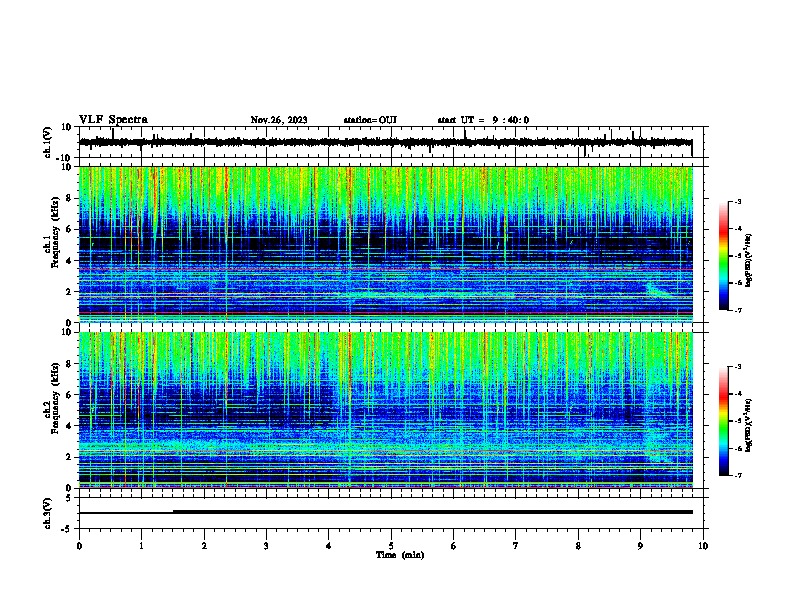Click the ch.1 spectrogram plot area
792x612 pixels.
(386, 244)
